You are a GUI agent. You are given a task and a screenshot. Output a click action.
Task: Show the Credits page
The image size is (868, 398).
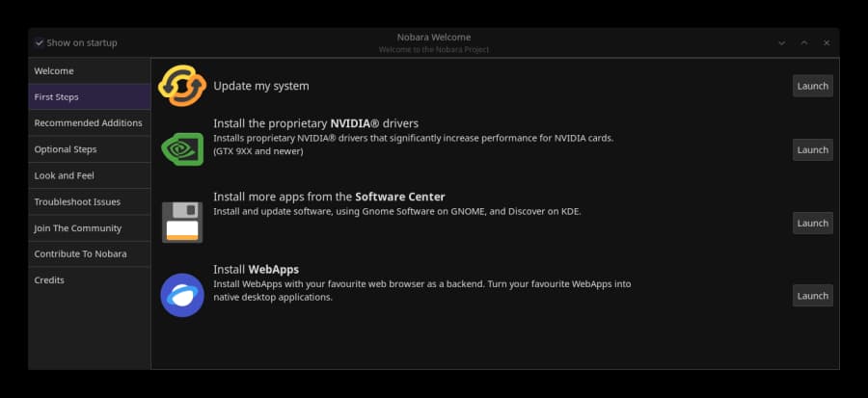(89, 280)
